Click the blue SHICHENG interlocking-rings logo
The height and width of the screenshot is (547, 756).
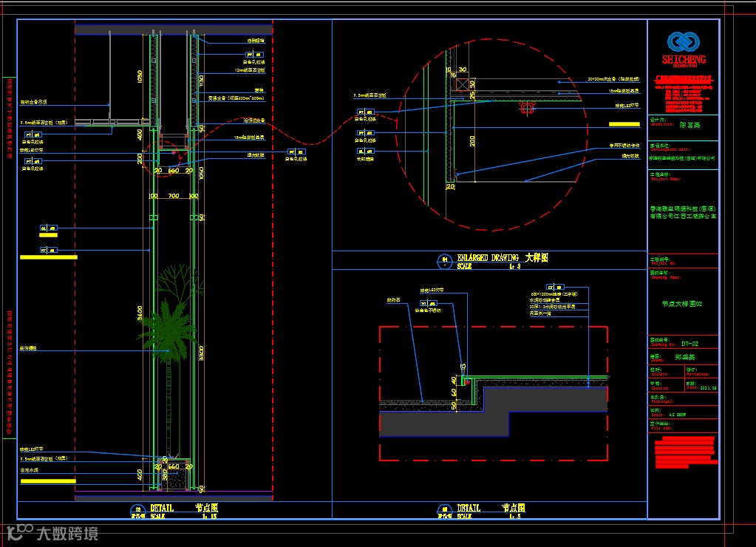pyautogui.click(x=683, y=42)
